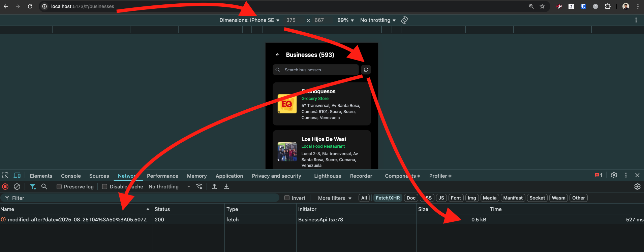Open the issues counter showing 1

[599, 175]
